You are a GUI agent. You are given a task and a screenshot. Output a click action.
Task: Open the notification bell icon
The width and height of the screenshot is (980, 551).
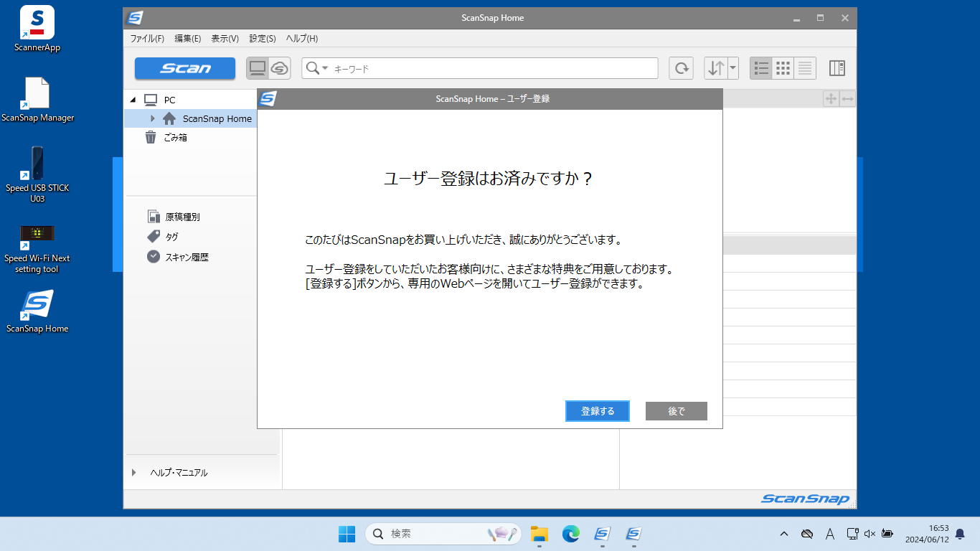[x=960, y=534]
